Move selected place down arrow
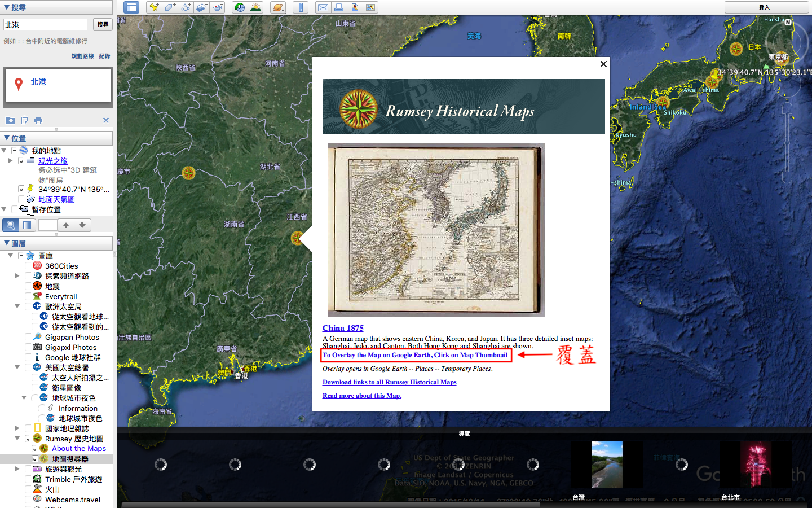 [x=82, y=225]
